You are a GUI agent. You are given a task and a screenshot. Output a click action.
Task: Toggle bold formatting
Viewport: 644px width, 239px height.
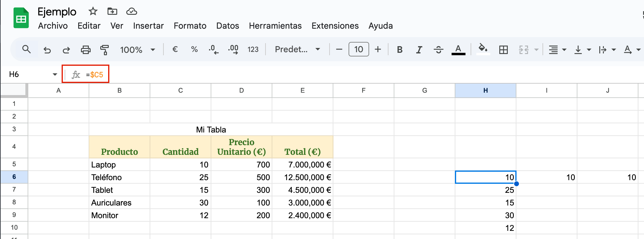[x=400, y=50]
